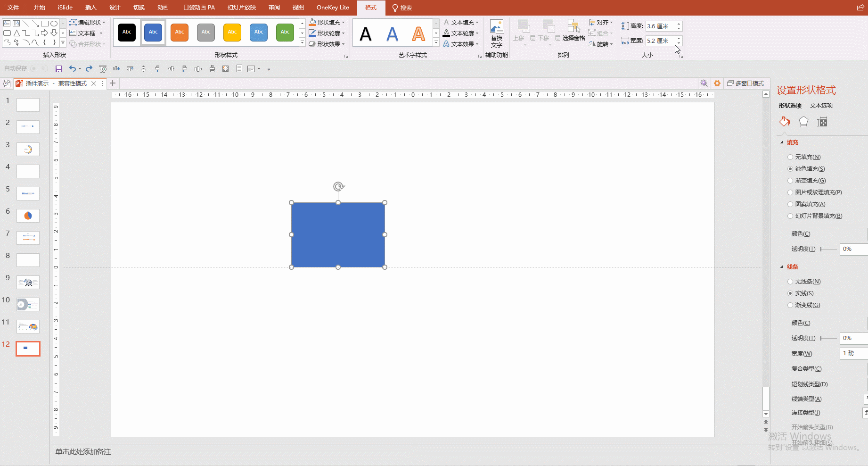The image size is (868, 466).
Task: Open Text Effects (文本效果) button
Action: pyautogui.click(x=461, y=44)
